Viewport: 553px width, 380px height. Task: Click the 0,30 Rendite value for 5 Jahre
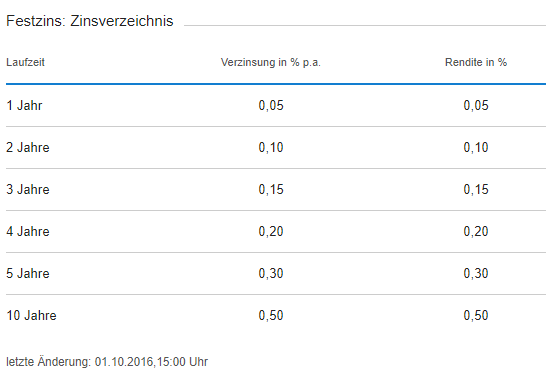coord(476,273)
